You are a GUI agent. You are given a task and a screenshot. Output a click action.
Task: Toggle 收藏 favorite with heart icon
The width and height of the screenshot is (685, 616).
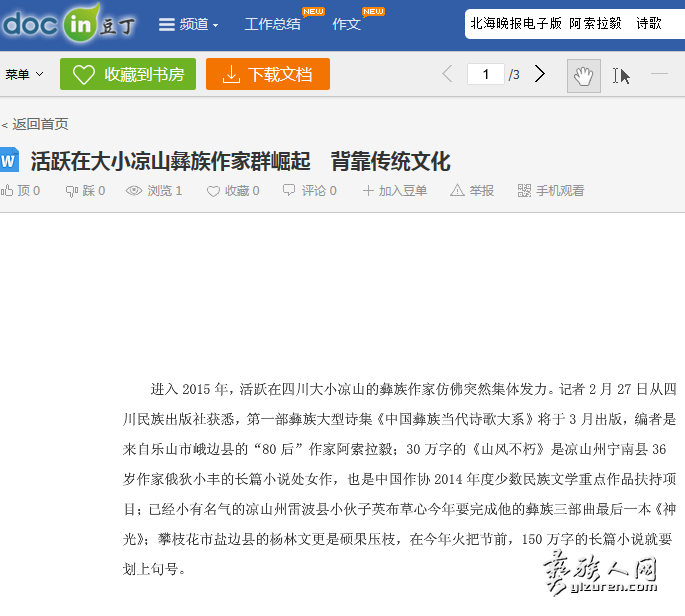pos(232,191)
